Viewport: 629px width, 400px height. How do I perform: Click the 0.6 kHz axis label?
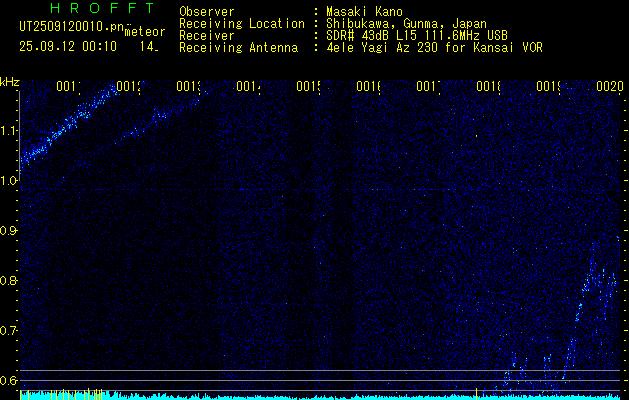click(x=8, y=380)
